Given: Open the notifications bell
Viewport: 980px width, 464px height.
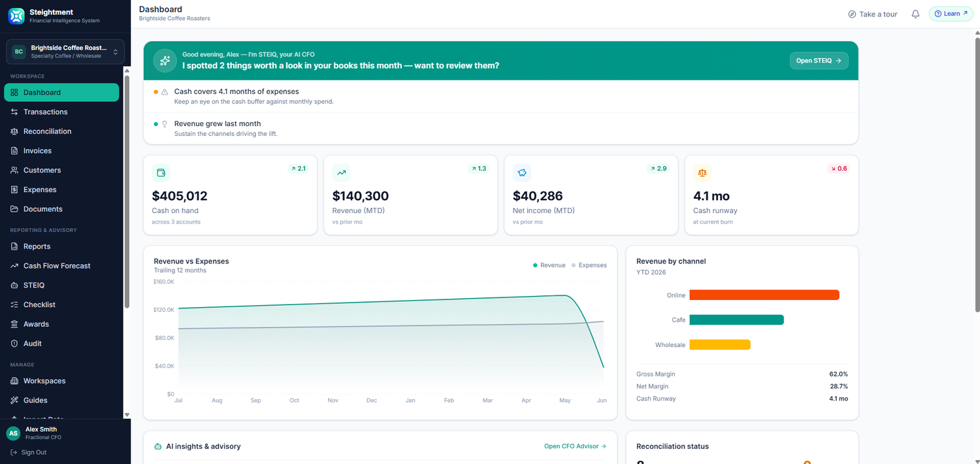Looking at the screenshot, I should point(915,14).
